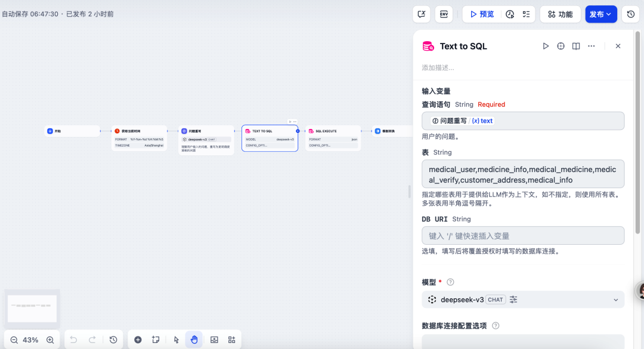Click the Text to SQL database icon in panel title
The image size is (644, 349).
428,46
